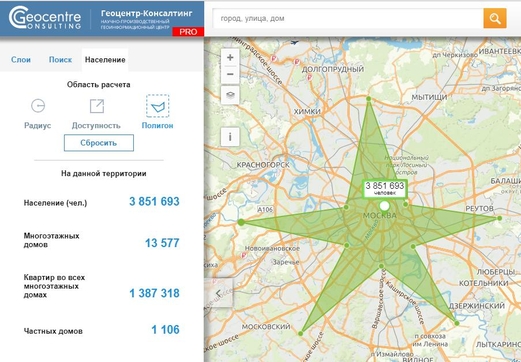Click the red PRO badge
Image resolution: width=521 pixels, height=362 pixels.
tap(188, 32)
